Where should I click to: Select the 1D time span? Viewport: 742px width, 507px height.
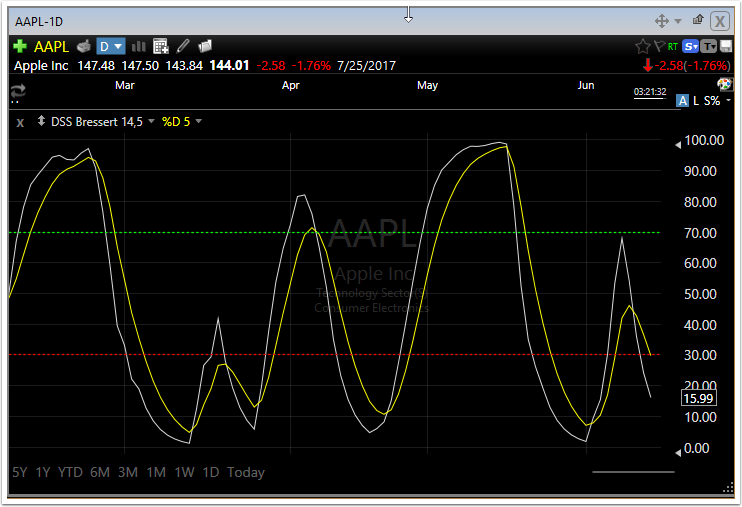coord(211,472)
